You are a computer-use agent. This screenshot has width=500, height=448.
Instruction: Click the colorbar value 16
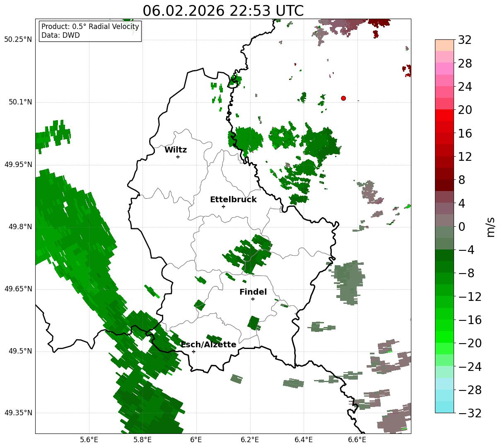pyautogui.click(x=465, y=133)
